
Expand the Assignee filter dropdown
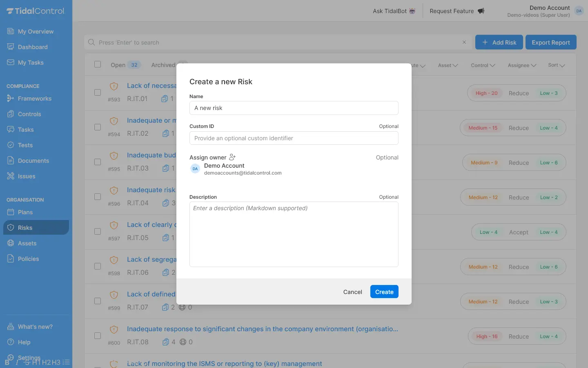click(522, 65)
